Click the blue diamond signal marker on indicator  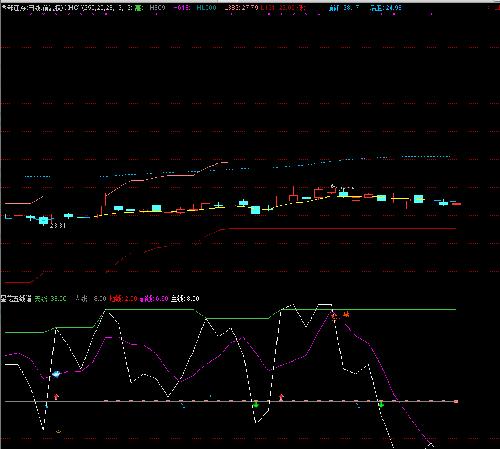coord(56,374)
